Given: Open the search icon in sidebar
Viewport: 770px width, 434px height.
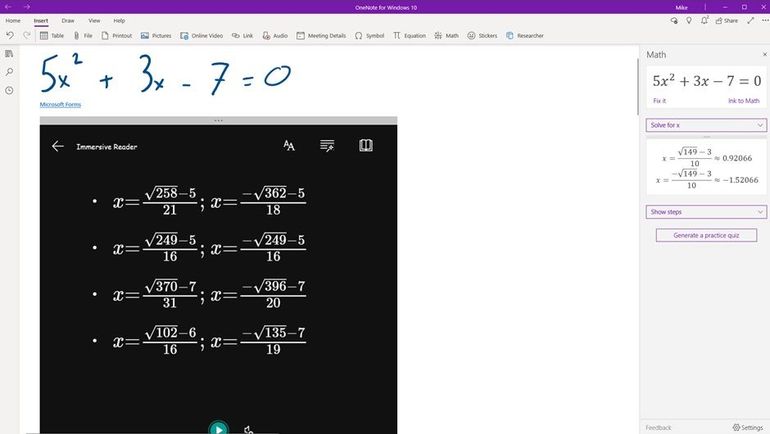Looking at the screenshot, I should (9, 72).
